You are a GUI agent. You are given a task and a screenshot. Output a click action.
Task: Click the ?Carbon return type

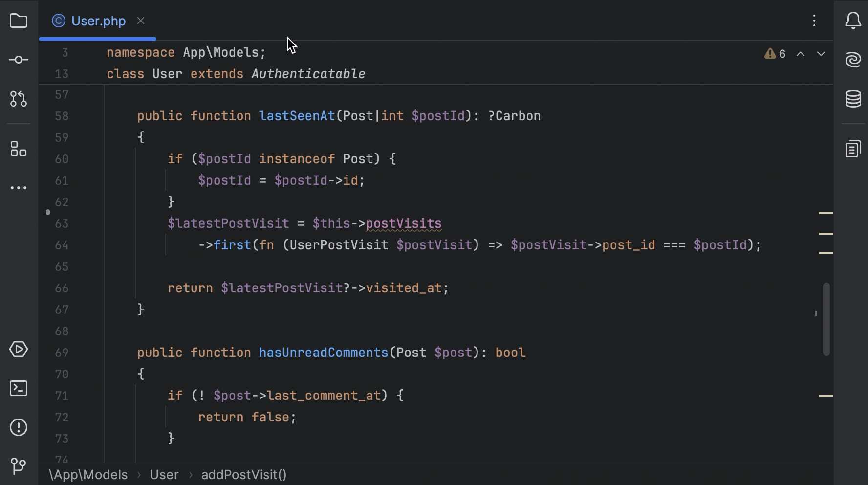click(514, 116)
